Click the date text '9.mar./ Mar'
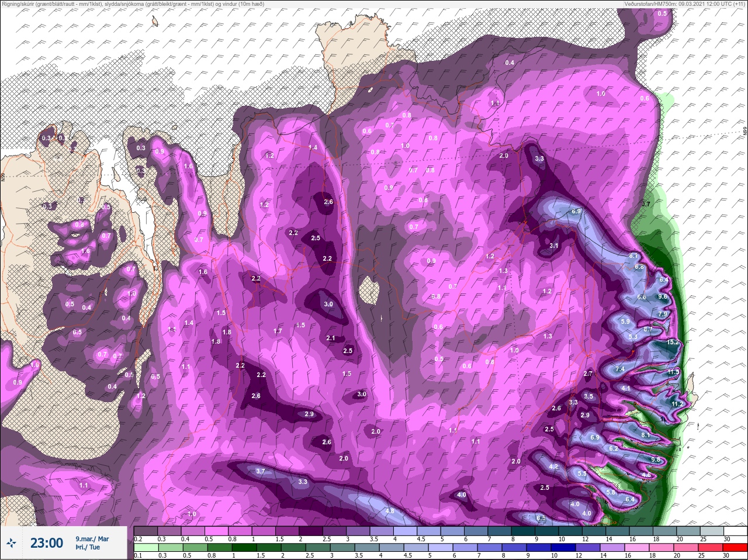Viewport: 748px width, 560px height. [92, 539]
